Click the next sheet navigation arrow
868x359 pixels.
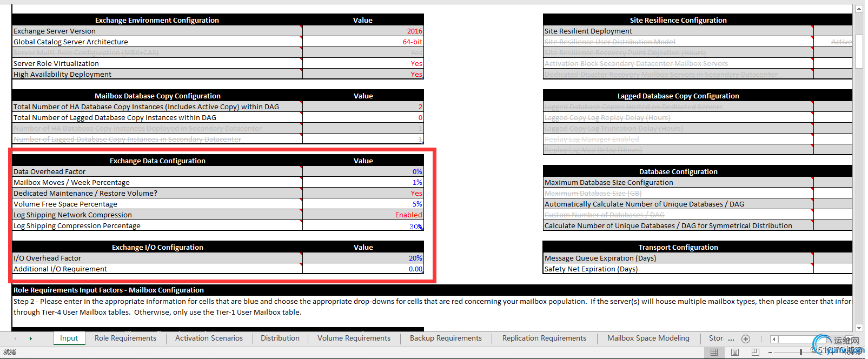[31, 339]
